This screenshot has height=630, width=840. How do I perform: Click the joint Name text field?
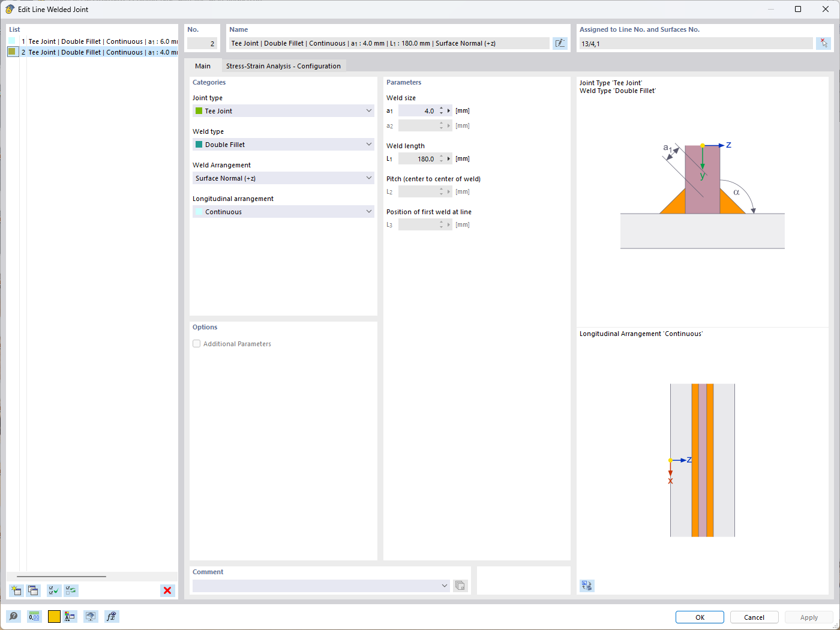pos(389,43)
